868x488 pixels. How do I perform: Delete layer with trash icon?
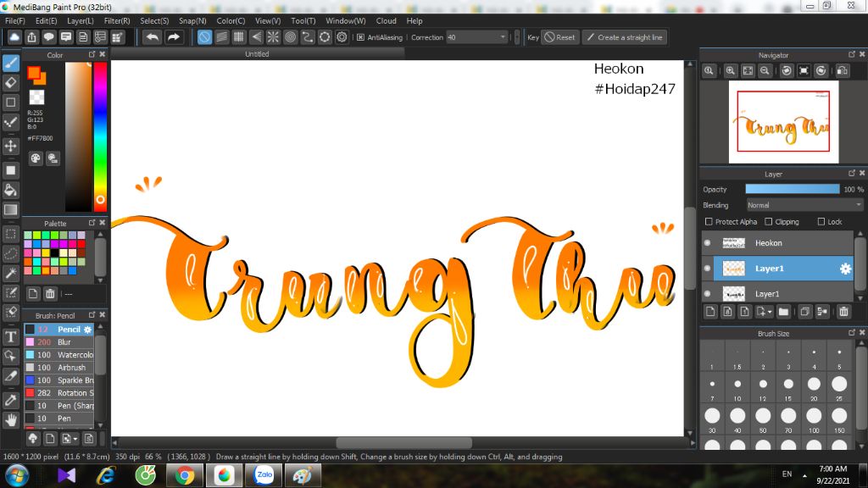843,312
